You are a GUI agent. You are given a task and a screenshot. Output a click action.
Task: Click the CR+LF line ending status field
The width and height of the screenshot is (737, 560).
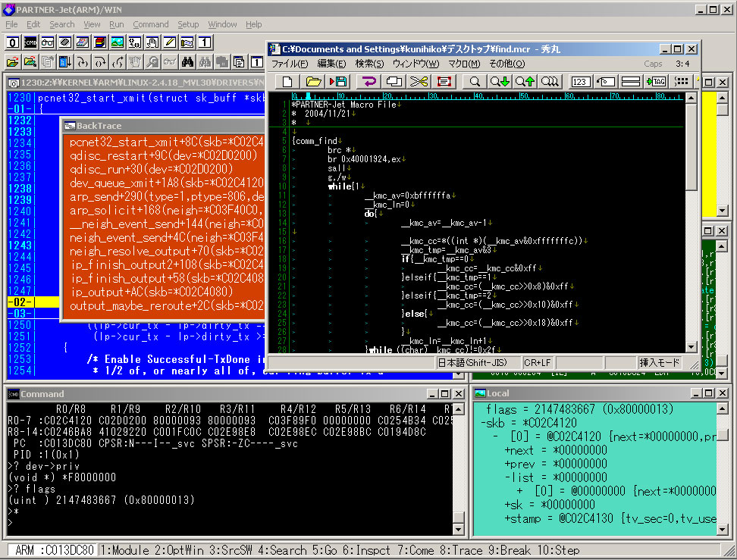(x=538, y=363)
